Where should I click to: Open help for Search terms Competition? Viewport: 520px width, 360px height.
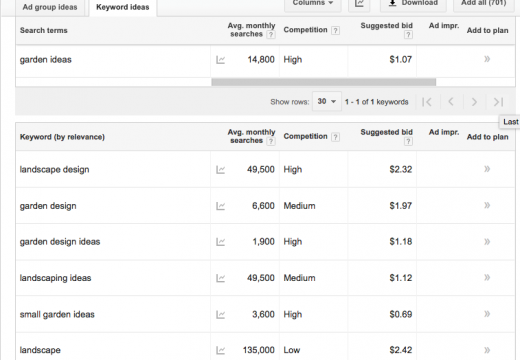[x=336, y=30]
